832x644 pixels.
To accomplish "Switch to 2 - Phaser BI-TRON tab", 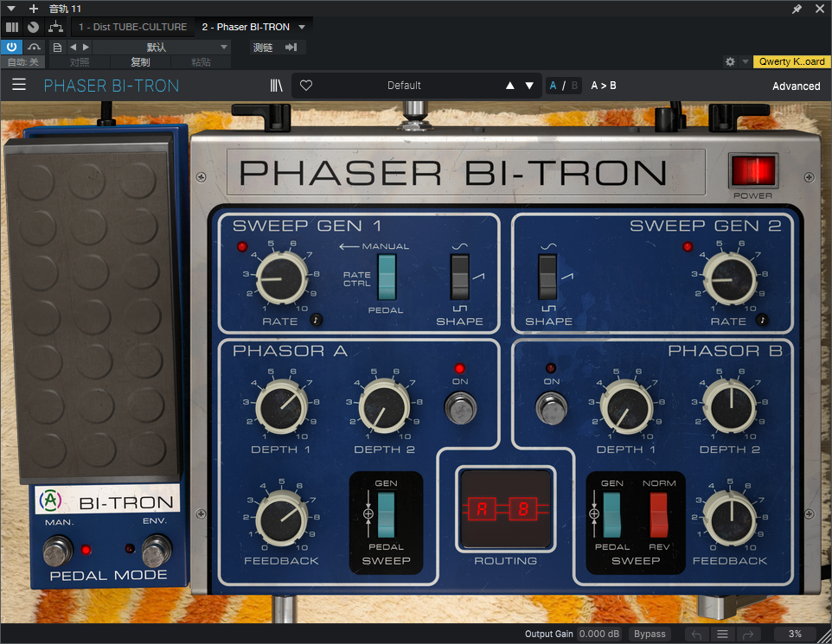I will tap(246, 27).
